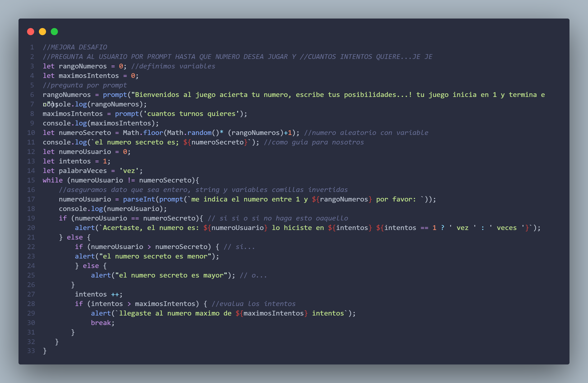Click the comment '//numero aleatorio con variable'

(x=366, y=133)
